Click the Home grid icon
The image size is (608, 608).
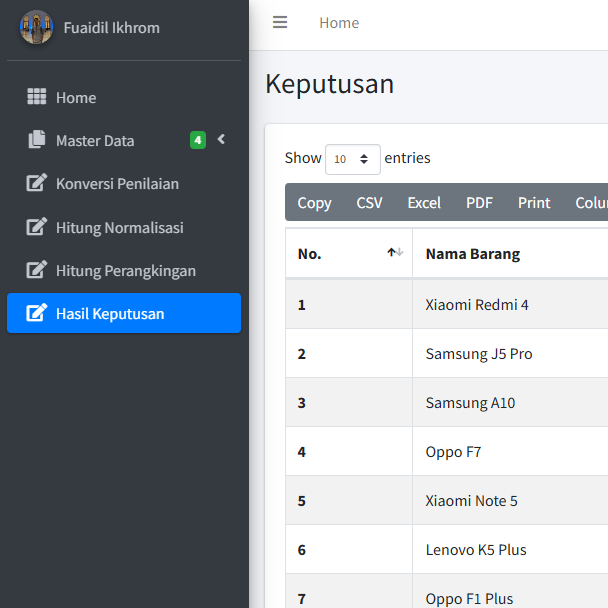point(37,97)
